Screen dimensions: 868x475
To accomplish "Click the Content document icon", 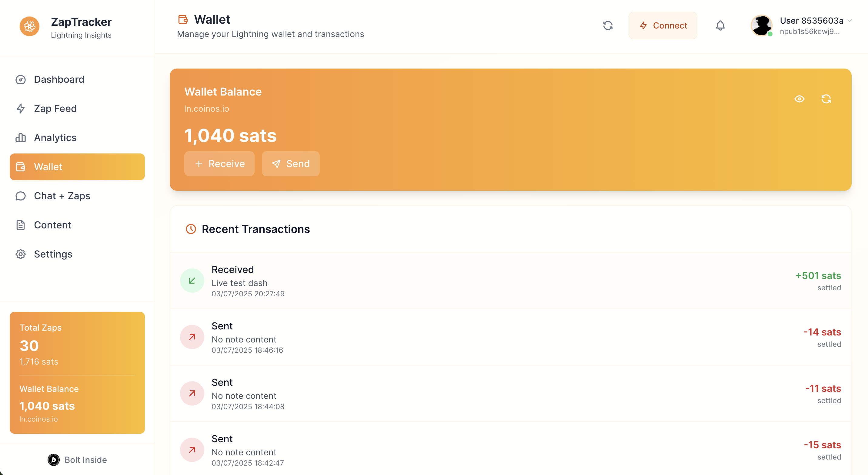I will [21, 224].
